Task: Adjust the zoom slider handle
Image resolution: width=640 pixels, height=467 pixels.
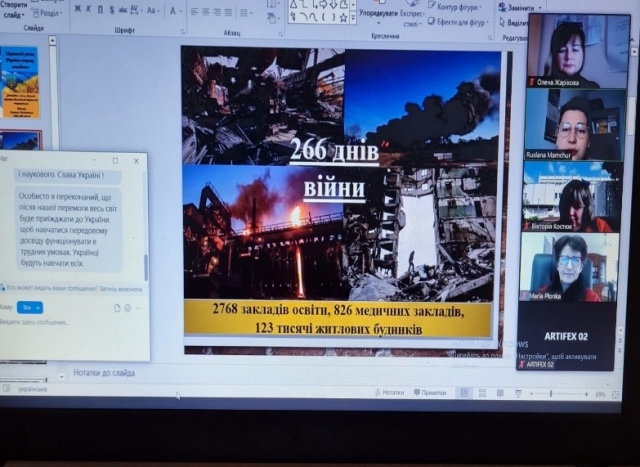Action: (x=551, y=394)
